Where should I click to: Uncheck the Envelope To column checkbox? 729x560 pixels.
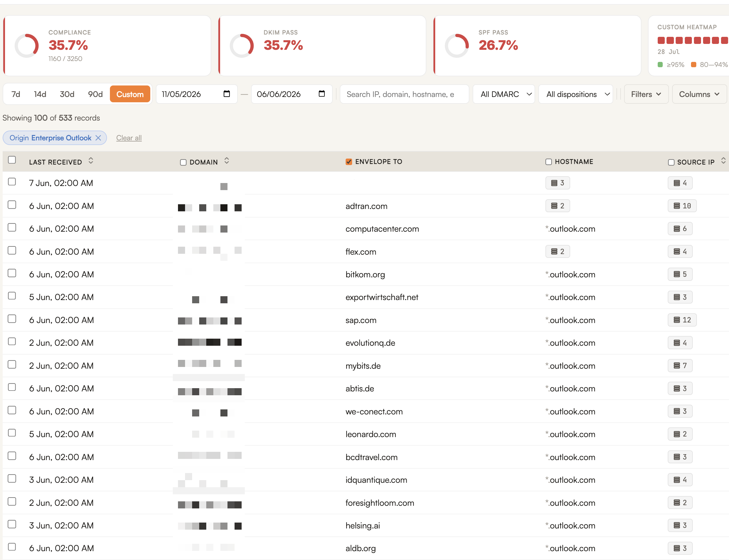(349, 162)
